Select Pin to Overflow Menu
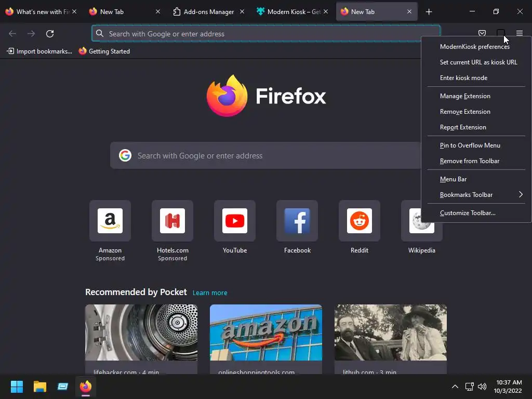This screenshot has width=532, height=399. point(476,145)
